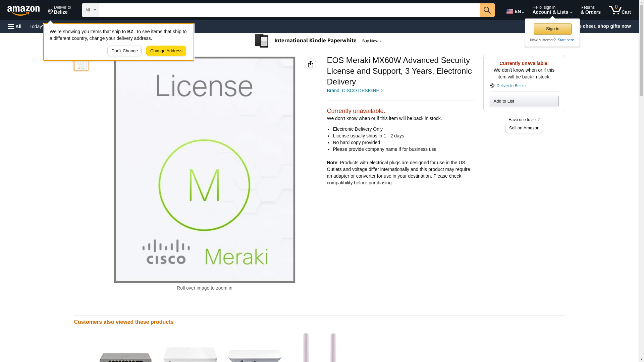Screen dimensions: 644x362
Task: Click the magnifying glass search button
Action: tap(487, 10)
